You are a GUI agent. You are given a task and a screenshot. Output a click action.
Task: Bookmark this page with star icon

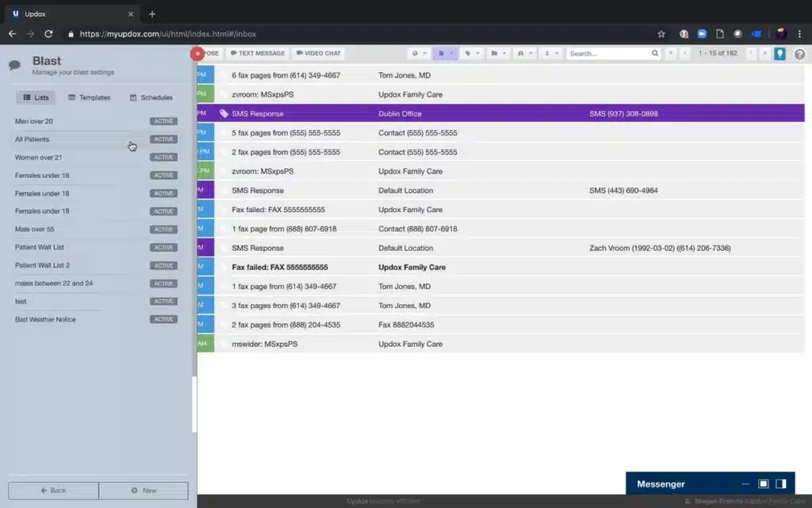661,34
